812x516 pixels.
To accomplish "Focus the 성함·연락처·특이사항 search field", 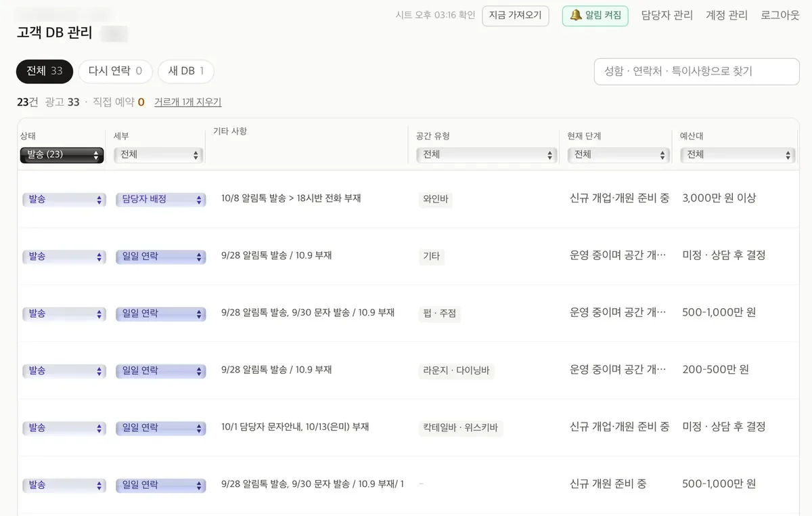I will point(696,72).
